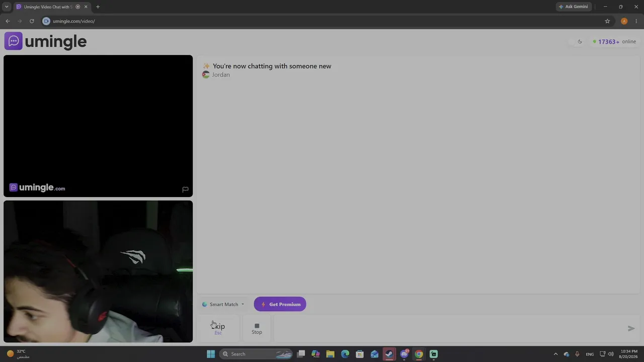The height and width of the screenshot is (362, 644).
Task: Open Microsoft Store from the taskbar
Action: coord(360,354)
